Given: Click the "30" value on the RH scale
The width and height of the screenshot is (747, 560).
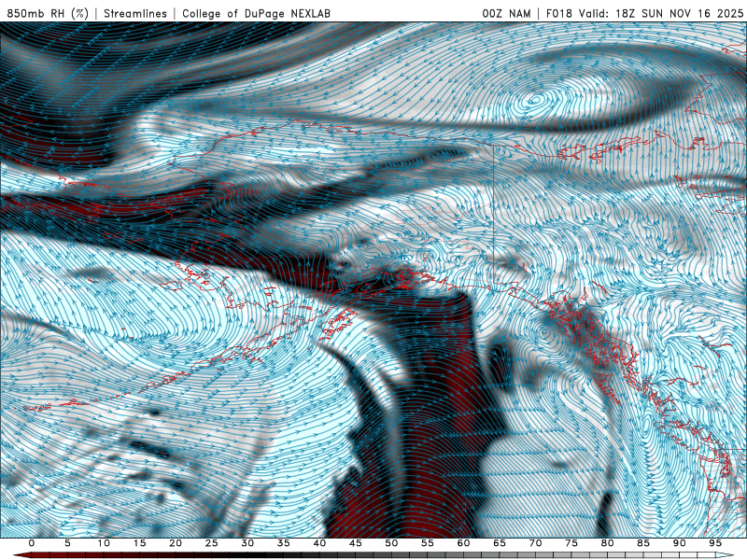Looking at the screenshot, I should tap(247, 543).
